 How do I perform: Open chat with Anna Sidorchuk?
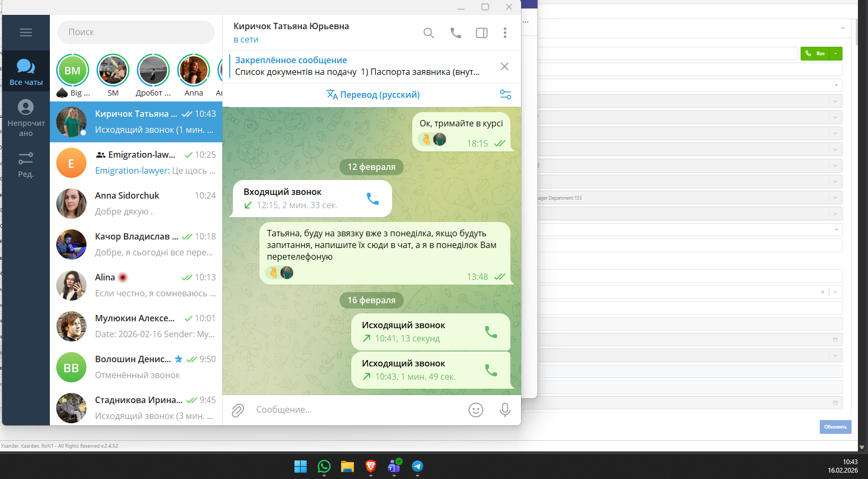pos(136,203)
